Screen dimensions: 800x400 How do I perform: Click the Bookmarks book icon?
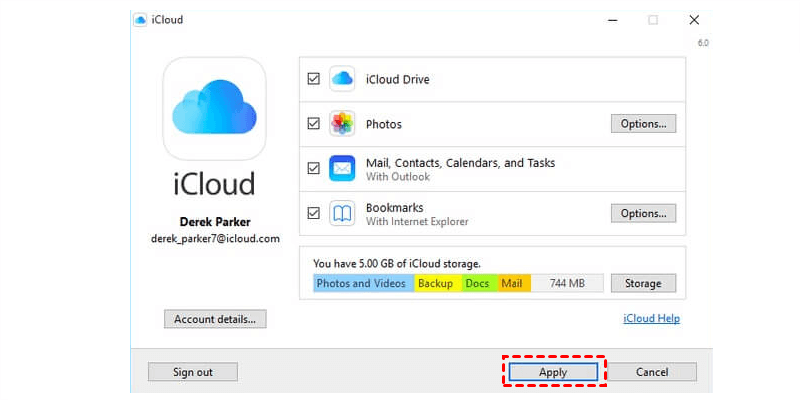coord(342,213)
